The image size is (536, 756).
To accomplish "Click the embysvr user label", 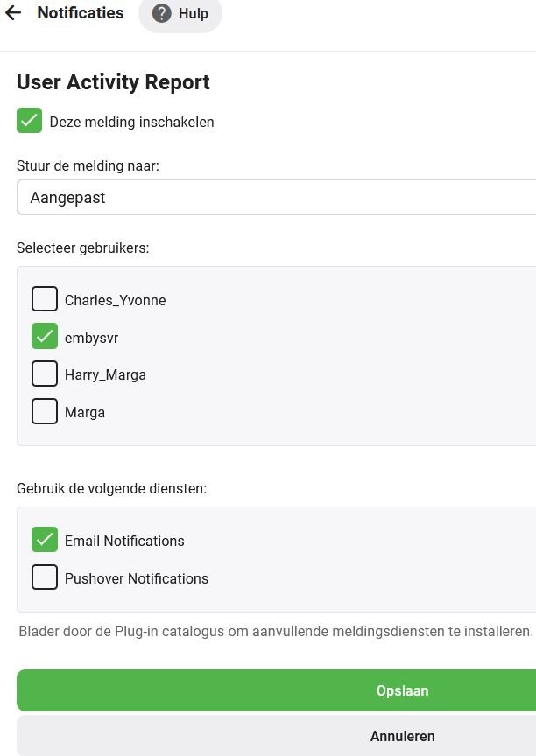I will point(91,338).
